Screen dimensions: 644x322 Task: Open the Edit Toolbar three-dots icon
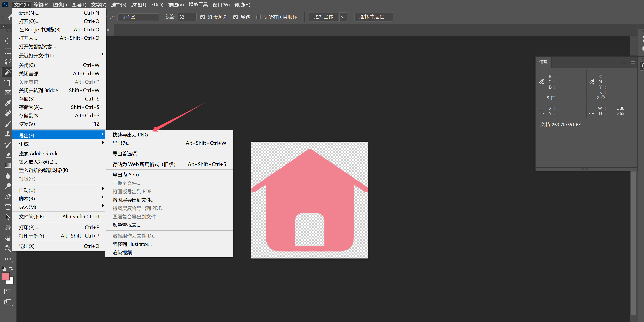tap(8, 259)
